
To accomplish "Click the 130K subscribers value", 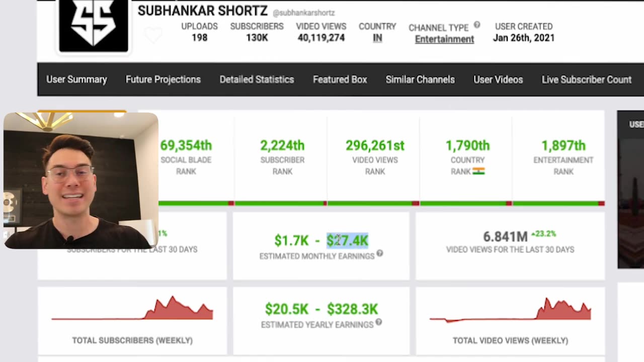I will click(257, 38).
